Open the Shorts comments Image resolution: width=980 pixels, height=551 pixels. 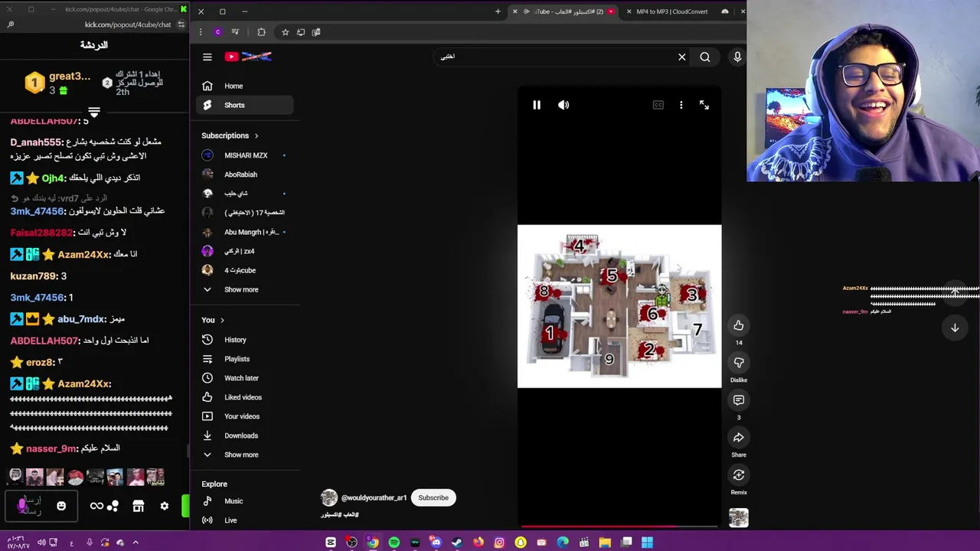coord(739,400)
